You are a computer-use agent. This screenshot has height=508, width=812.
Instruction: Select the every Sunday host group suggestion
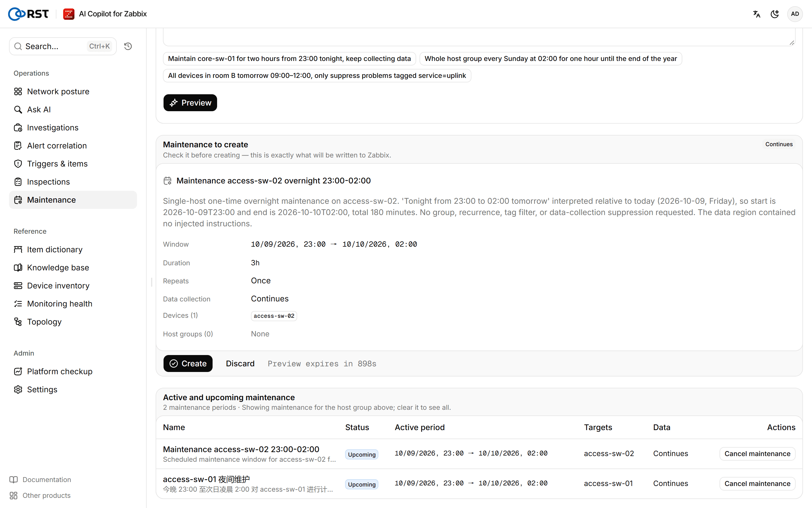click(551, 58)
